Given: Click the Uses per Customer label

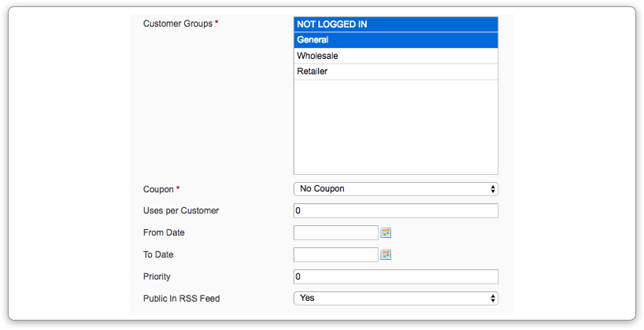Looking at the screenshot, I should click(181, 210).
